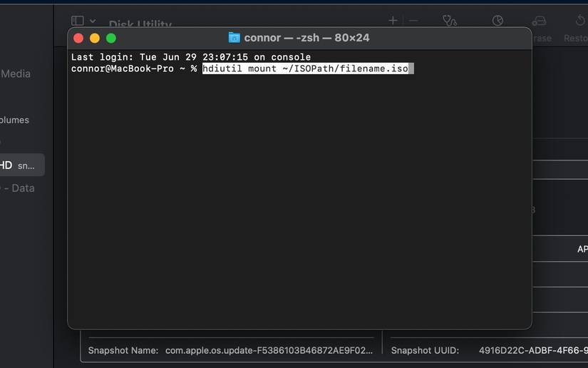The image size is (588, 368).
Task: Click the Erase drive toolbar icon
Action: coord(539,21)
